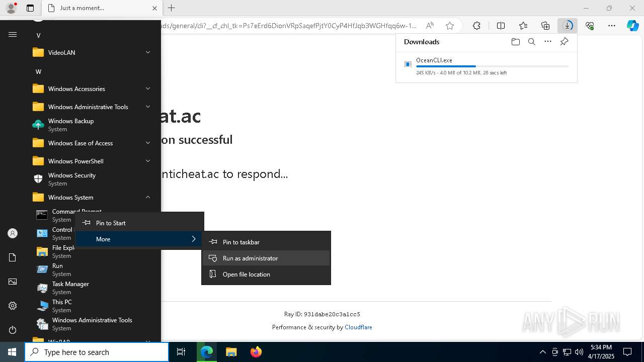
Task: Choose Open file location
Action: click(x=266, y=274)
